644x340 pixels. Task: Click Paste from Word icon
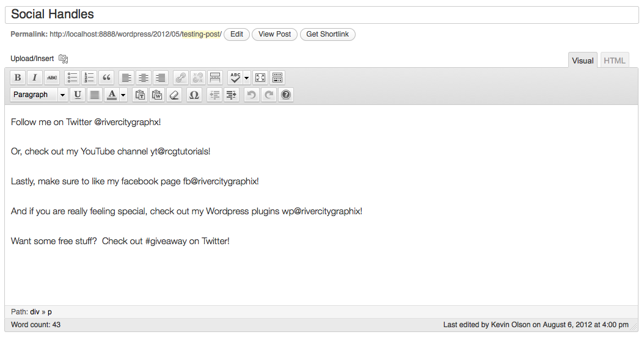point(157,95)
